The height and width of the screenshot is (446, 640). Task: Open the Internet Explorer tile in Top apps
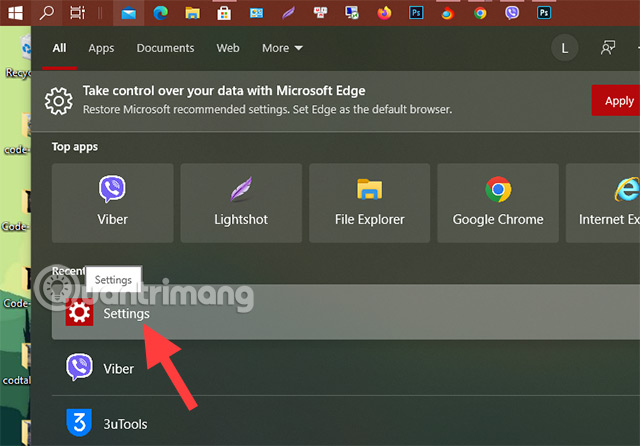tap(603, 203)
